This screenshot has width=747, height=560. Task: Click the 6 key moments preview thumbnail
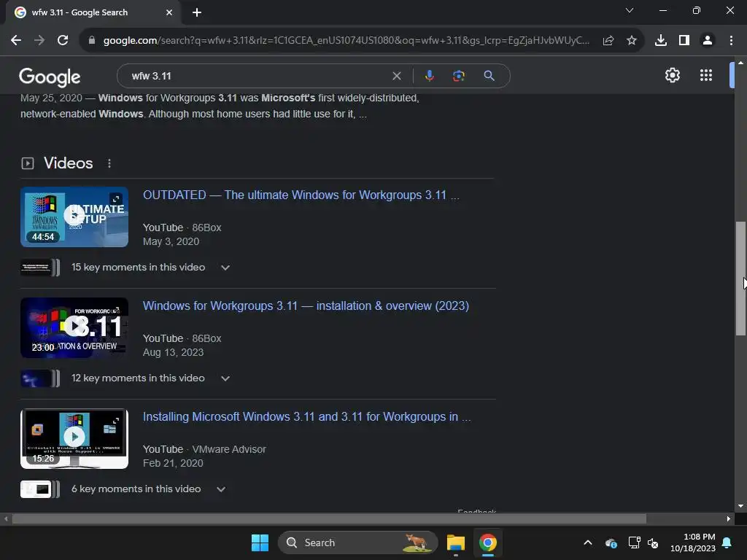click(x=40, y=489)
